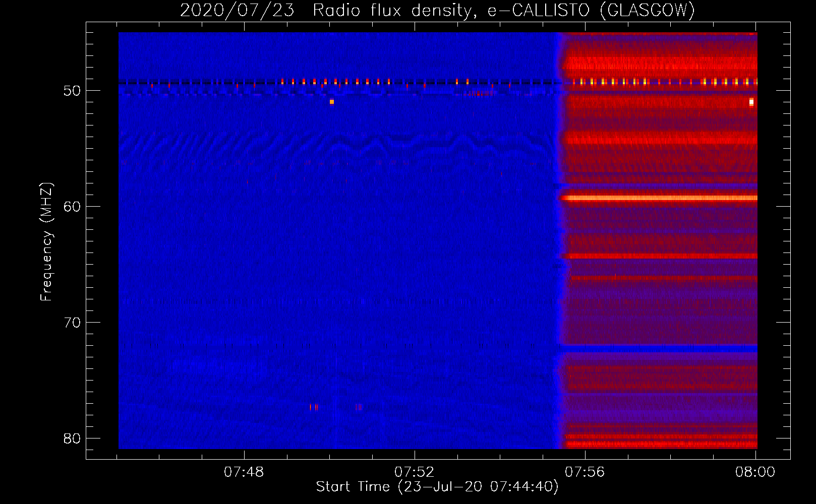Click the 70 frequency tick label
Screen dimensions: 816x504
tap(72, 323)
